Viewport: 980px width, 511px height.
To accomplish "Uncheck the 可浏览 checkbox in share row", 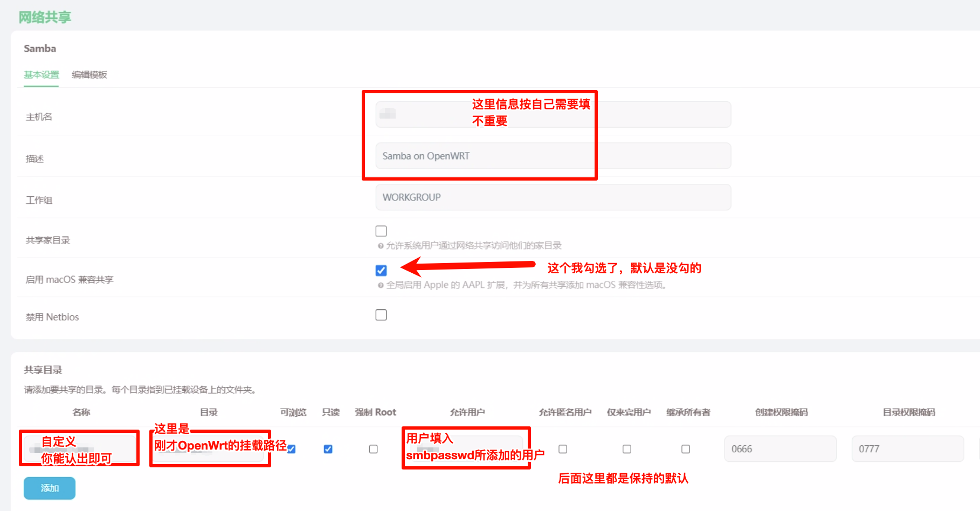I will pyautogui.click(x=291, y=448).
